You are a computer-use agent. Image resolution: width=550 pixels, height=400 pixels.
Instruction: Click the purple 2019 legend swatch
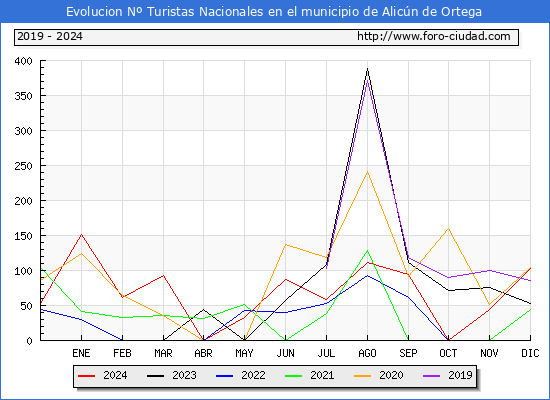point(432,376)
